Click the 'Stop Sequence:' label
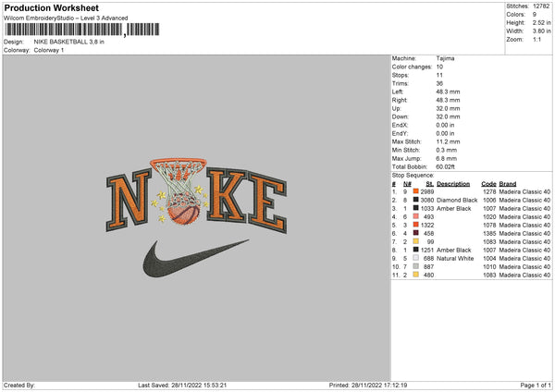Viewport: 555px width, 392px height. [413, 175]
